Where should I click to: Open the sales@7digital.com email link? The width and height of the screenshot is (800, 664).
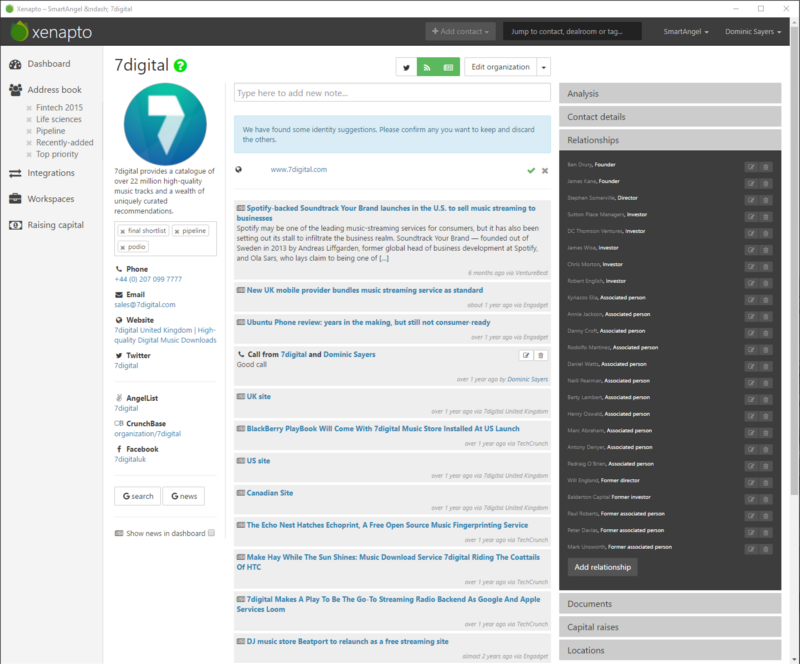[145, 305]
